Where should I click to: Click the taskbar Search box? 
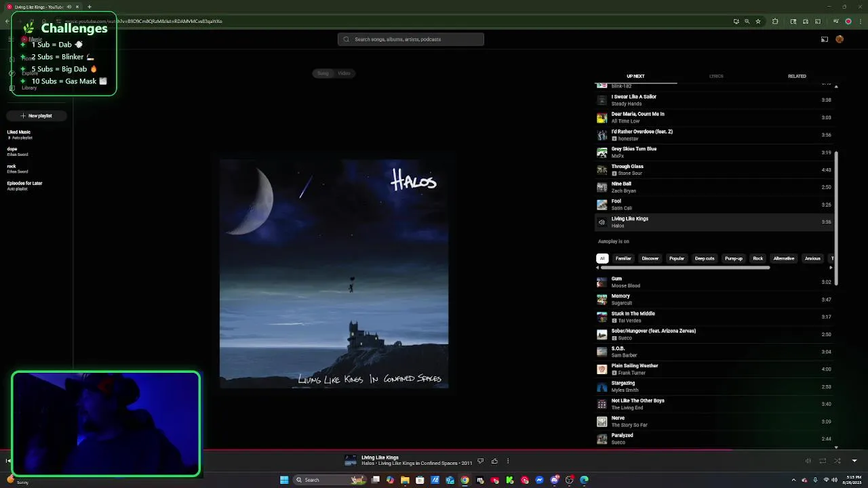(x=329, y=480)
